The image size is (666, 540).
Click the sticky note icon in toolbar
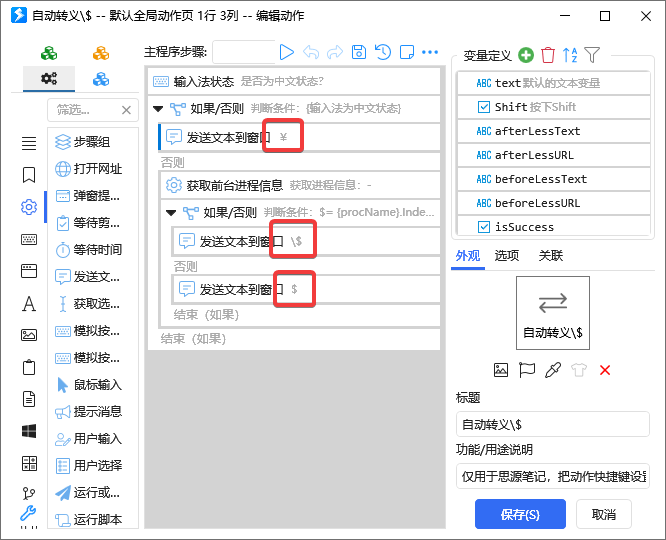tap(407, 52)
